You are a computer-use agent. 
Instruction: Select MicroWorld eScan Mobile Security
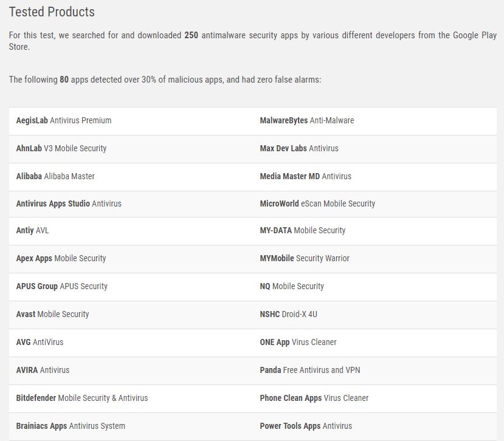[x=317, y=203]
